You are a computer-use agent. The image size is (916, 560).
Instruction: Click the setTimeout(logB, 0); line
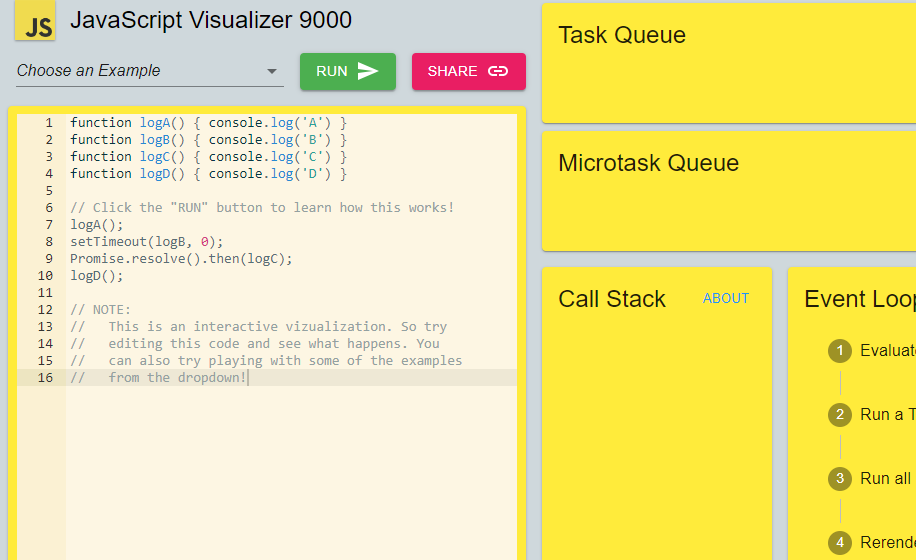point(147,242)
